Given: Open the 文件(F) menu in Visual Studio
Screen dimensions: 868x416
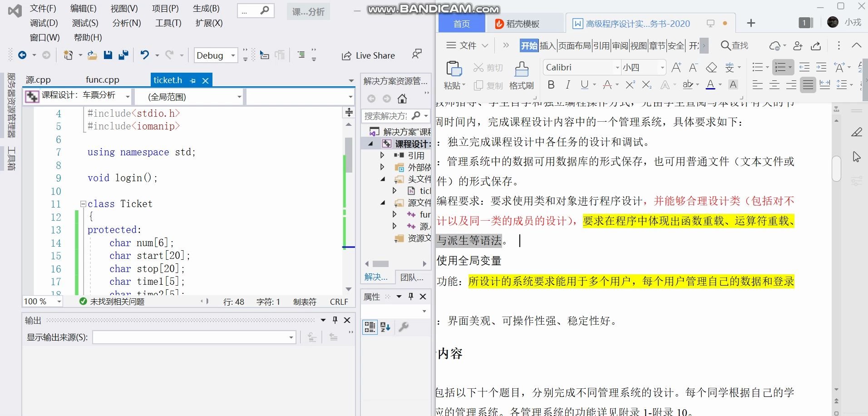Looking at the screenshot, I should click(x=43, y=9).
